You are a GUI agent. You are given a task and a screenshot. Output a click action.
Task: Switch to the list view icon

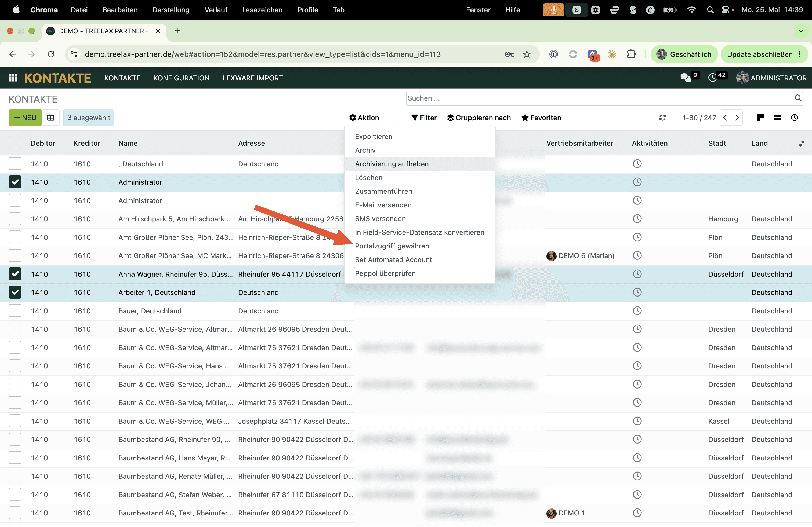click(777, 118)
